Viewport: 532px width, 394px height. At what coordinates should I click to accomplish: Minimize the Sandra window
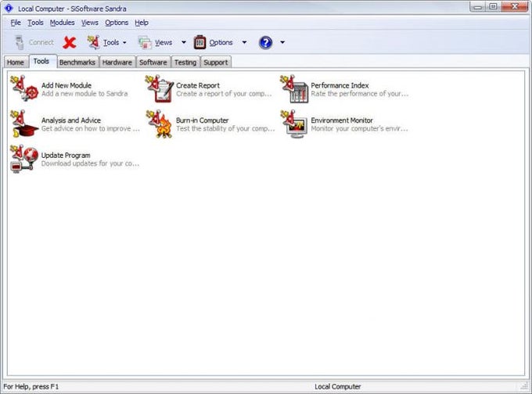[478, 7]
